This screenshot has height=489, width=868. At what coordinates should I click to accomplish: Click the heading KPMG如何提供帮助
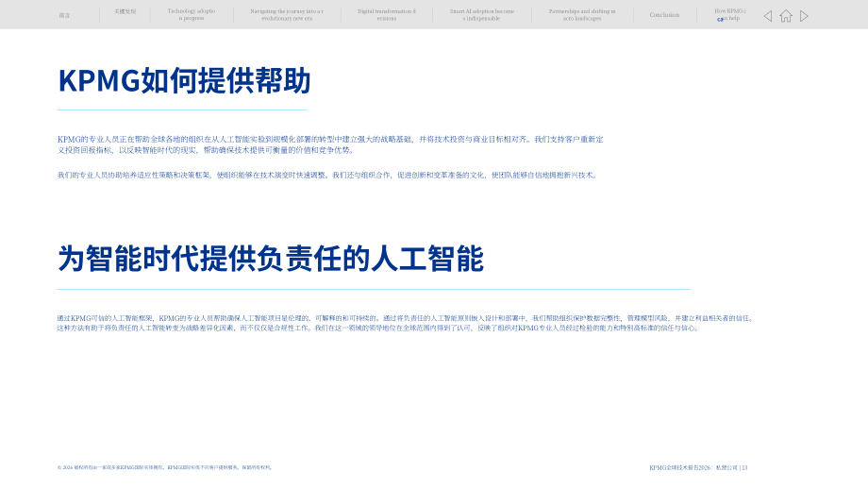pos(184,81)
